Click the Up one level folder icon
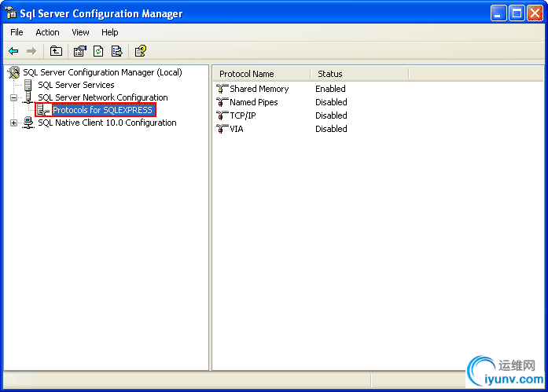 click(x=56, y=51)
